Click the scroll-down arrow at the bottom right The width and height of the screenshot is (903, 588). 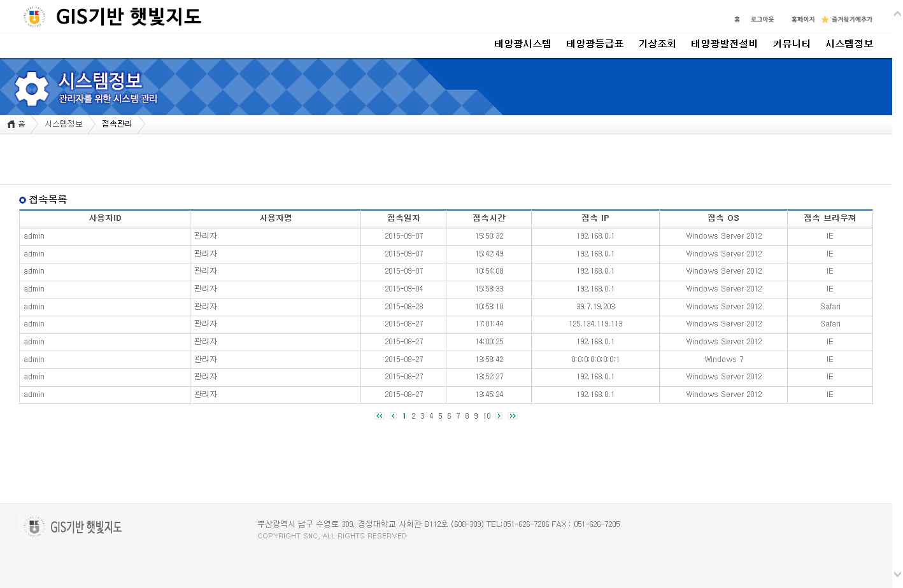pyautogui.click(x=897, y=575)
